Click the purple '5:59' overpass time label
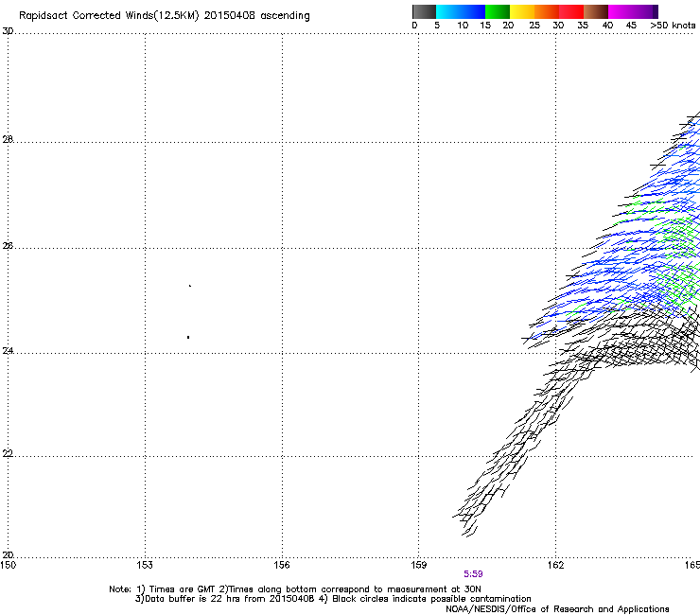 point(473,574)
